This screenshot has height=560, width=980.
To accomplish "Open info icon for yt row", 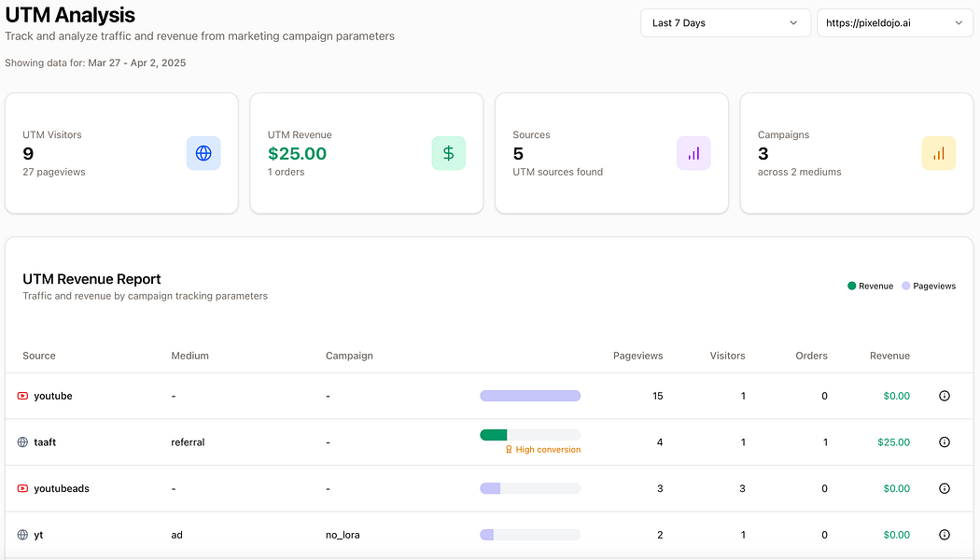I will click(944, 535).
